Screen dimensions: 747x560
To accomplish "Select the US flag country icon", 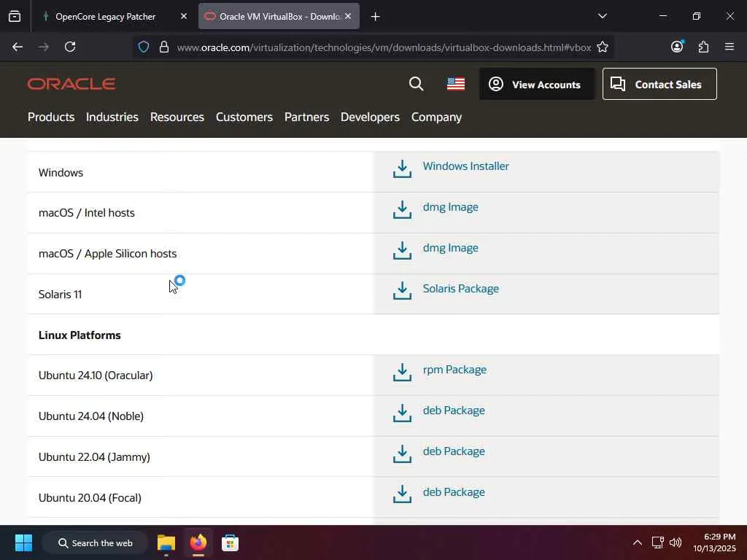I will point(456,84).
